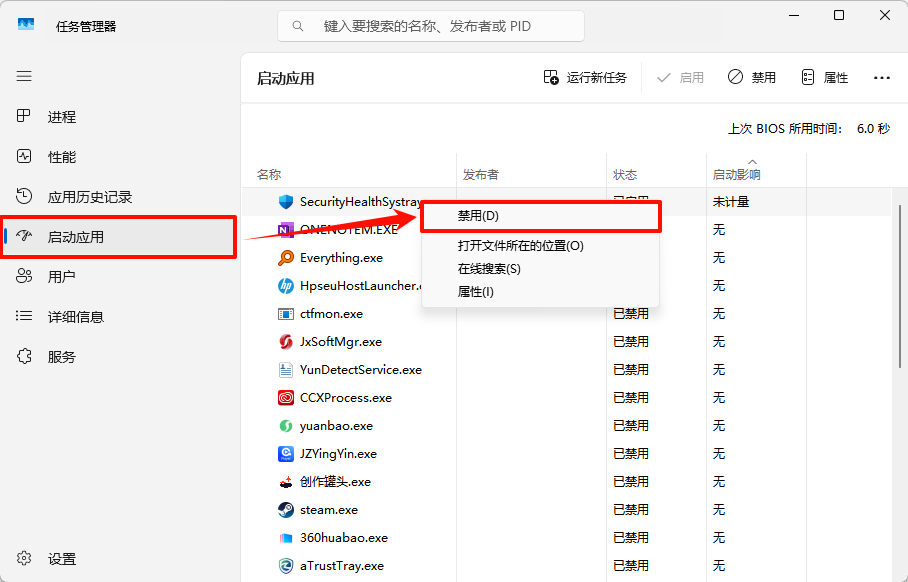Open the 用户 (Users) sidebar section
908x582 pixels.
(x=60, y=276)
